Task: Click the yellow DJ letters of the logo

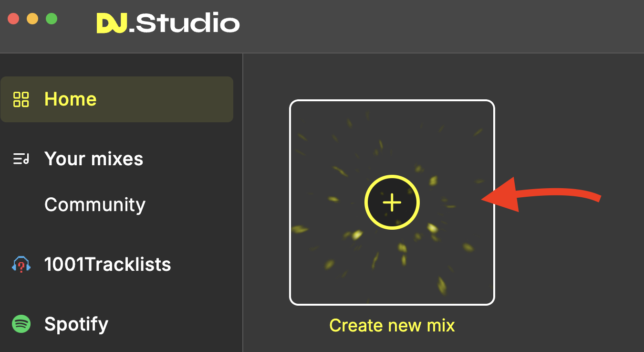Action: (112, 23)
